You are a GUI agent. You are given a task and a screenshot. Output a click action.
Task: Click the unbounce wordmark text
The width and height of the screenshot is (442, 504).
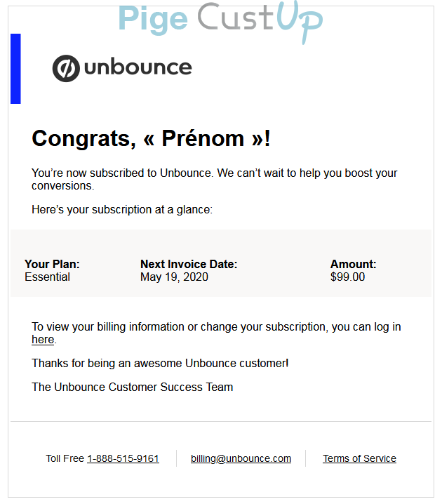[x=138, y=67]
